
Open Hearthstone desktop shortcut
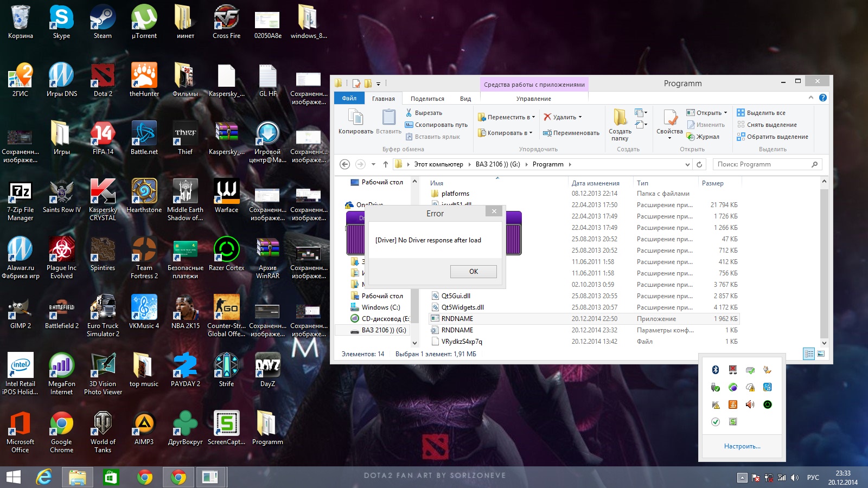(144, 196)
